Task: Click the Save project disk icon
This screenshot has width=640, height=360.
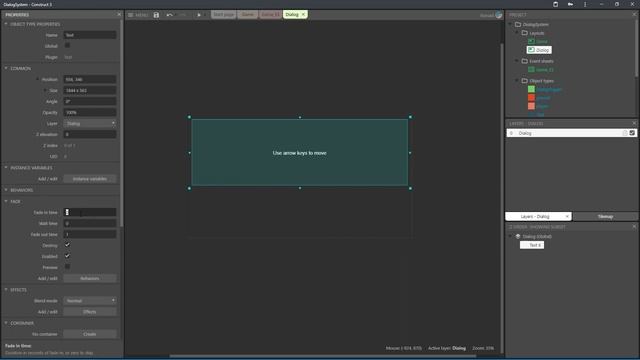Action: point(156,15)
